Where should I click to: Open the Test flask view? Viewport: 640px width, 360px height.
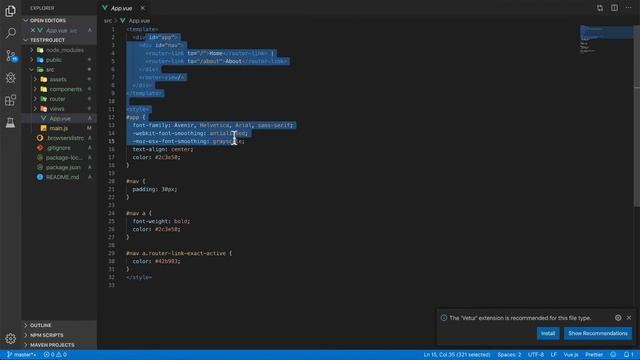point(11,122)
